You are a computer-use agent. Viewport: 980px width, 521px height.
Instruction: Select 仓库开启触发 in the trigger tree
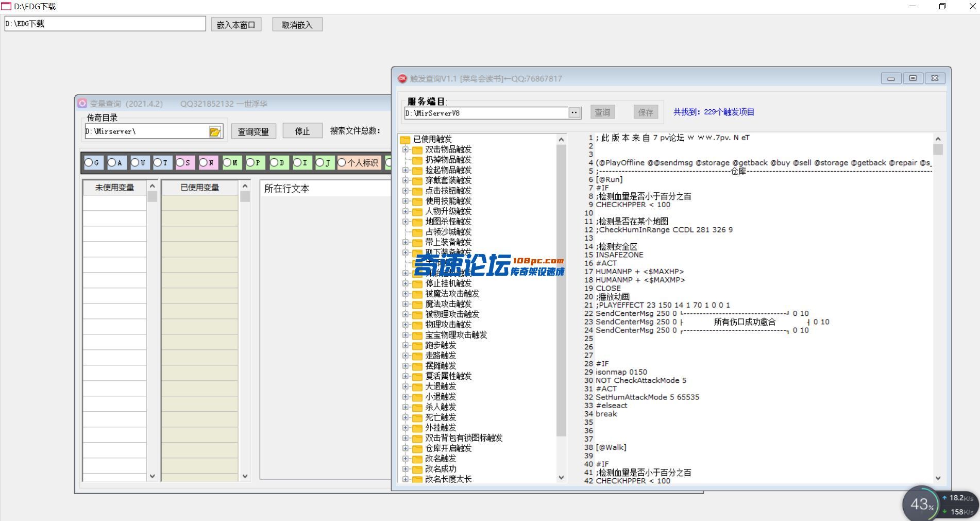tap(448, 448)
